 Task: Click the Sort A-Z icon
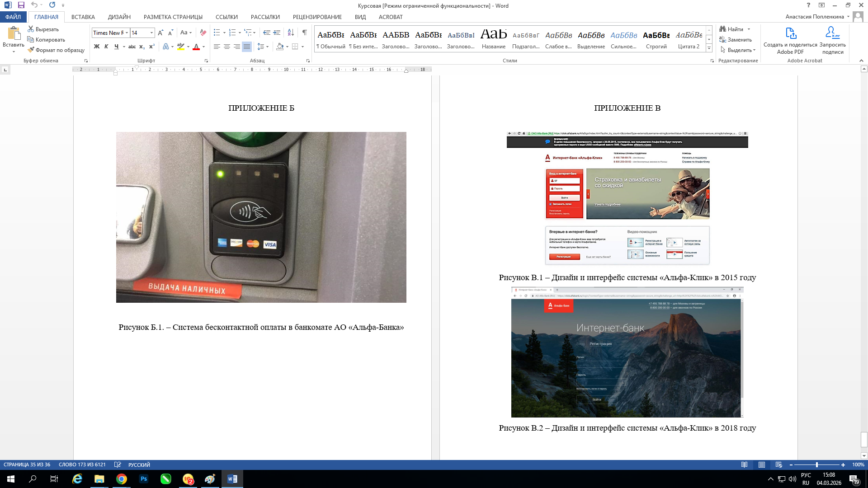(x=291, y=33)
